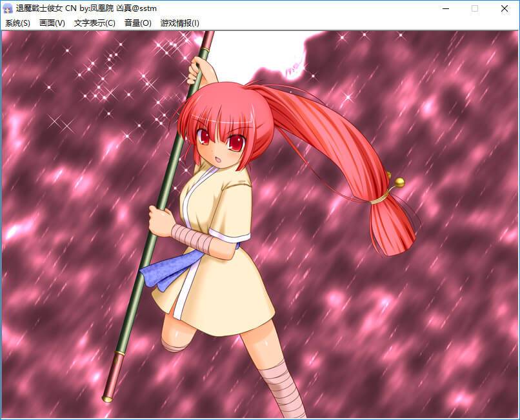Click the window title text 退魔戦士彼女 CN
The height and width of the screenshot is (420, 520).
(x=46, y=8)
